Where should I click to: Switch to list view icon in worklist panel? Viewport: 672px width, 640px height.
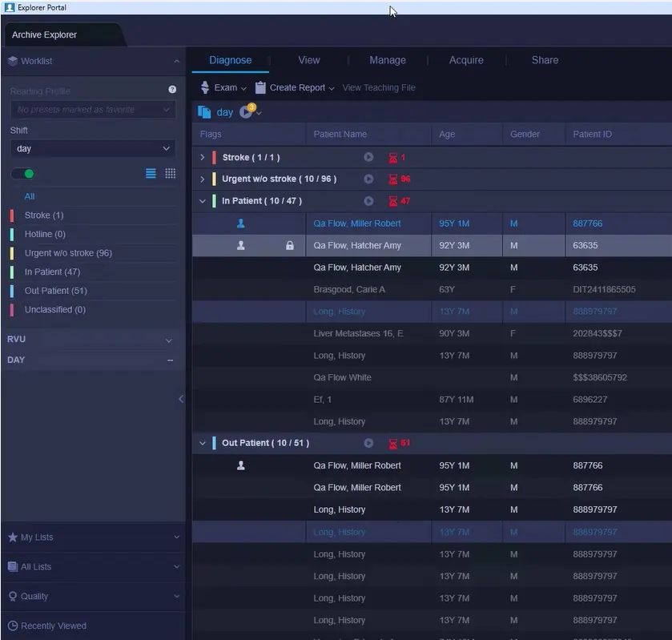click(151, 173)
